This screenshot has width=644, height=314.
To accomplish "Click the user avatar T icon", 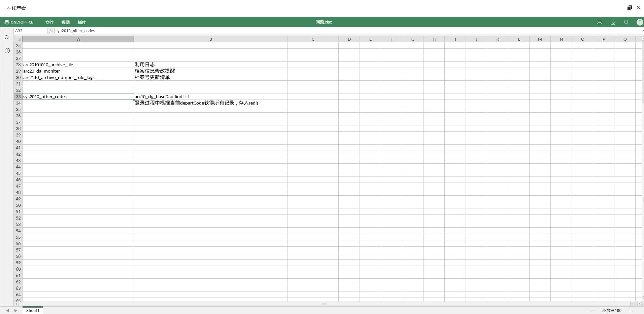I will (x=640, y=22).
